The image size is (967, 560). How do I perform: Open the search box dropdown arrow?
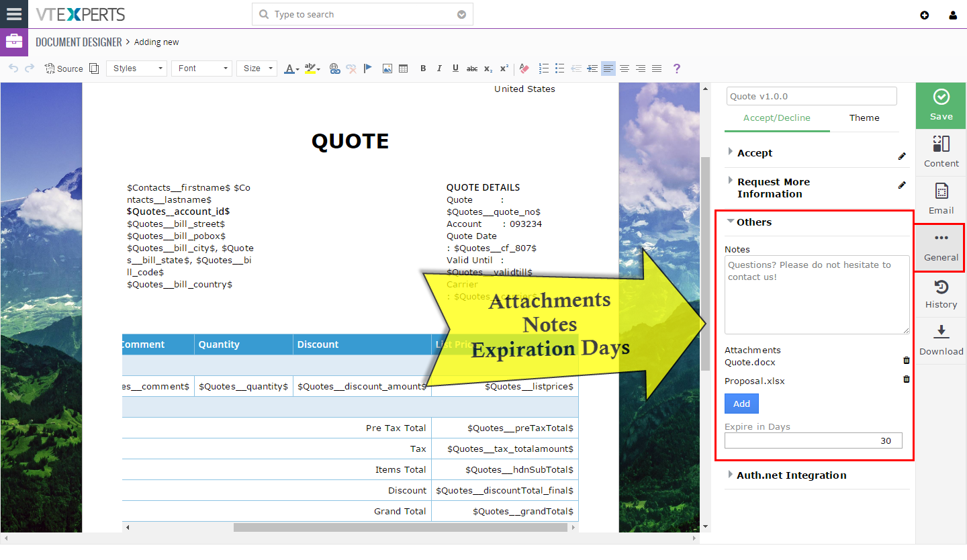(x=461, y=15)
